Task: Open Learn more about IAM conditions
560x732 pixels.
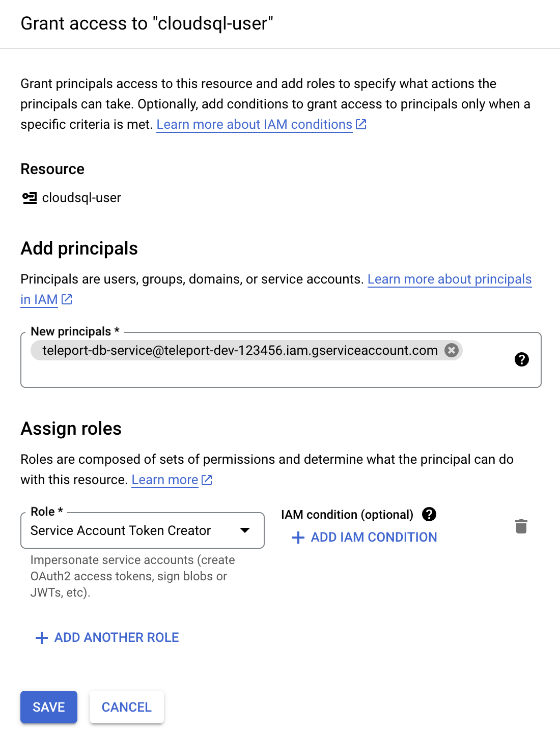Action: 254,124
